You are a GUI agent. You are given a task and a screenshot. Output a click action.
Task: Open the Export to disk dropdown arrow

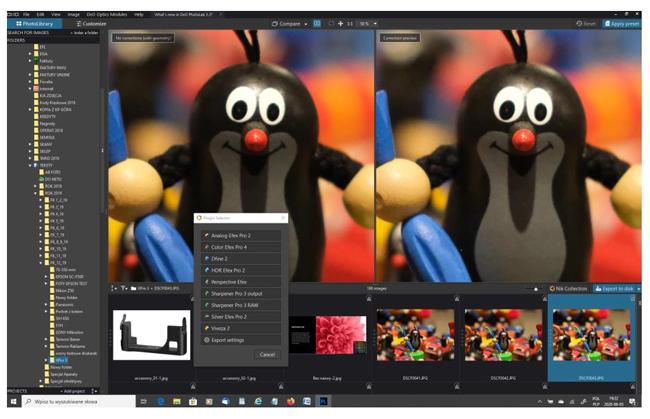click(639, 289)
